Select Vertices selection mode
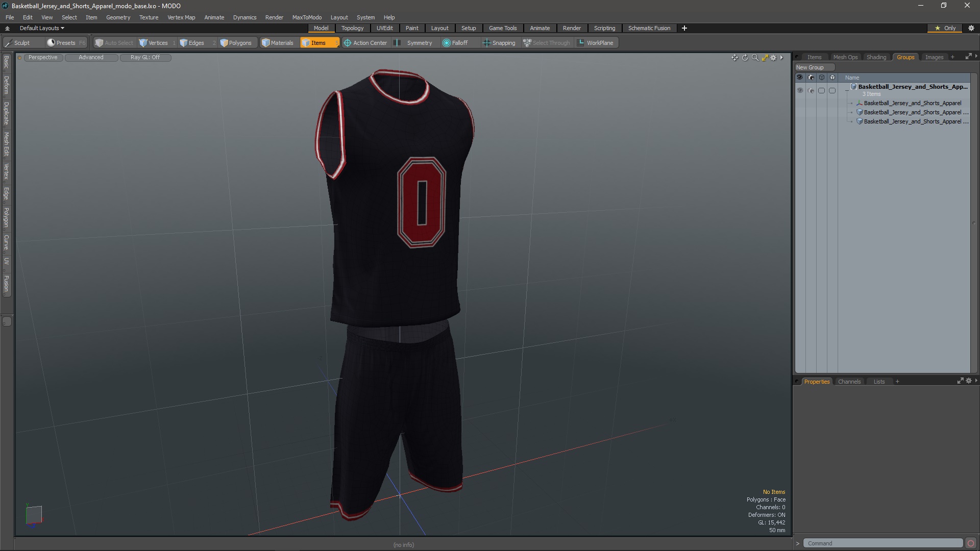 click(154, 43)
